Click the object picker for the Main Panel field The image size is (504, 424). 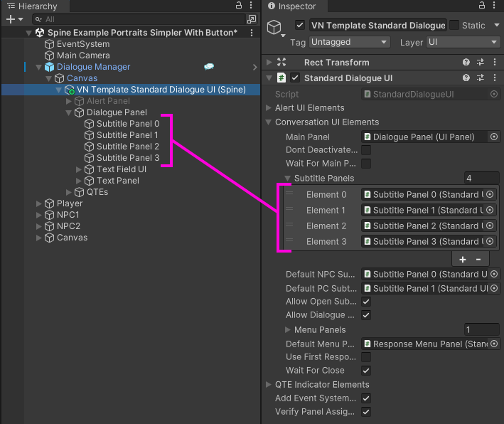click(494, 137)
